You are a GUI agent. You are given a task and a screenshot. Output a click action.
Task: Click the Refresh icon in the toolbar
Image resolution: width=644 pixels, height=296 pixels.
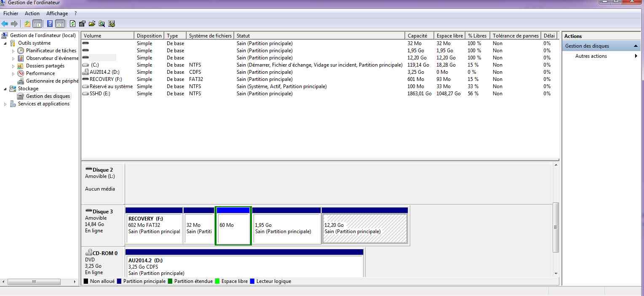coord(72,24)
